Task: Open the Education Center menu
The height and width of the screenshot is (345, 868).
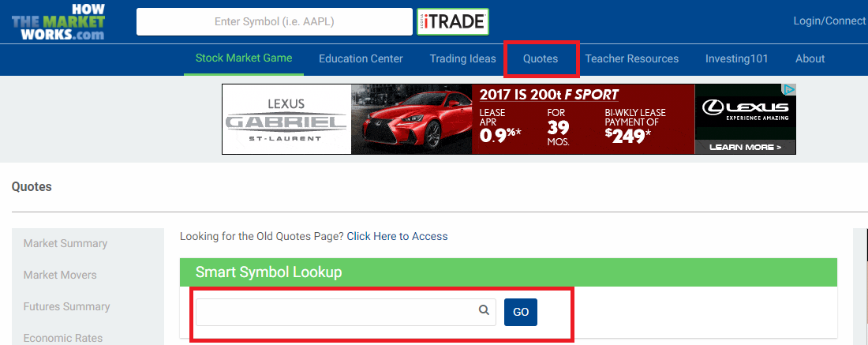Action: 361,58
